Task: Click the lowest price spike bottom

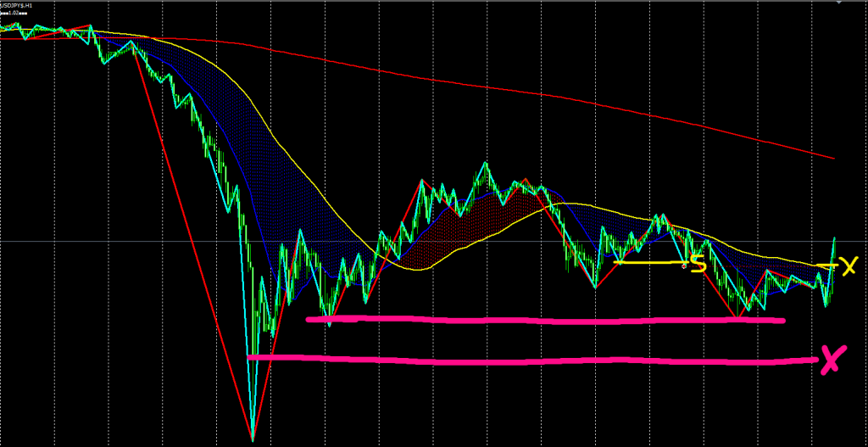Action: coord(252,438)
